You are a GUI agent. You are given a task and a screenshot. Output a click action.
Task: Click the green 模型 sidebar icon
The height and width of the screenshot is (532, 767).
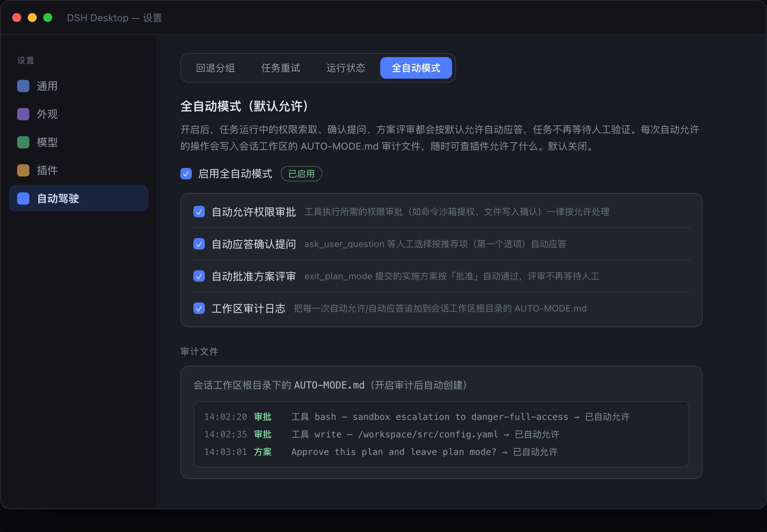(x=23, y=142)
